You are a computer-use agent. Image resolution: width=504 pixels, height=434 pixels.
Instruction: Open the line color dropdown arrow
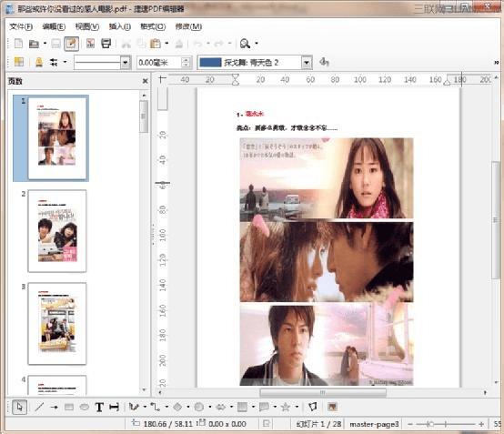pos(307,63)
